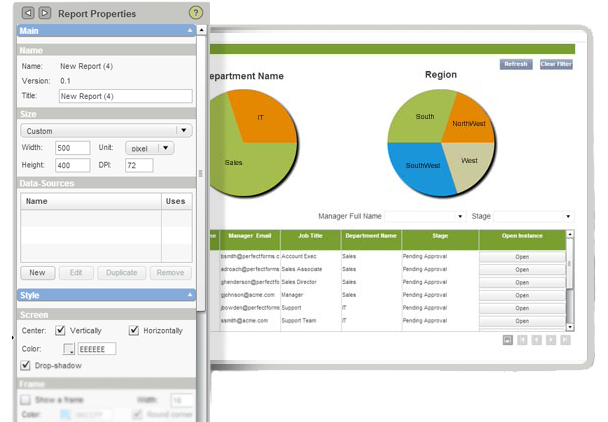This screenshot has width=608, height=422.
Task: Click the table scrollbar up arrow
Action: point(570,234)
